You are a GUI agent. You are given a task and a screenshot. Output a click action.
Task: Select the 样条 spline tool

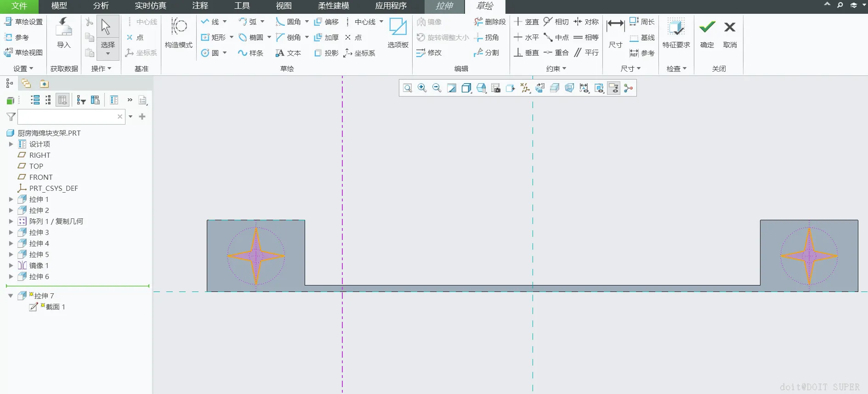coord(250,53)
